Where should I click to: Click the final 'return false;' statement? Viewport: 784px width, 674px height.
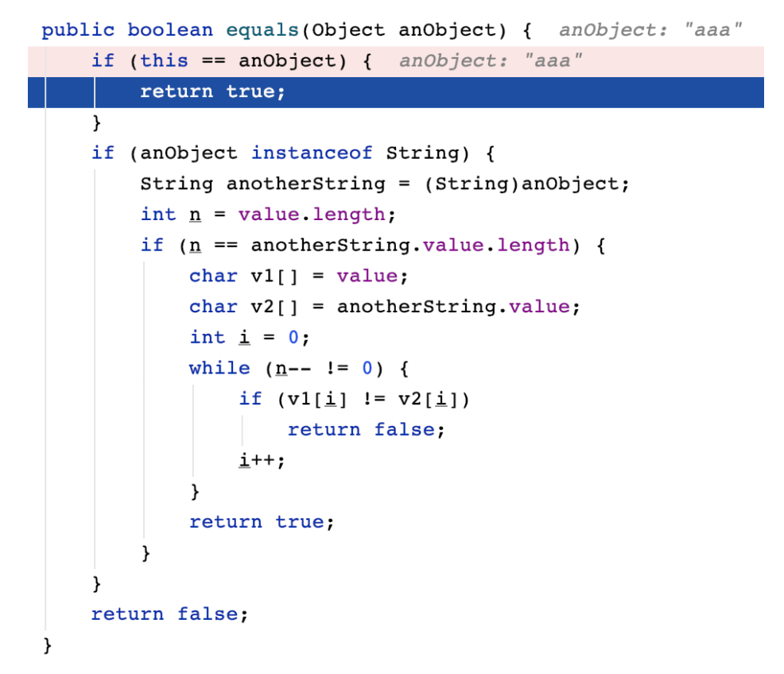[x=169, y=614]
